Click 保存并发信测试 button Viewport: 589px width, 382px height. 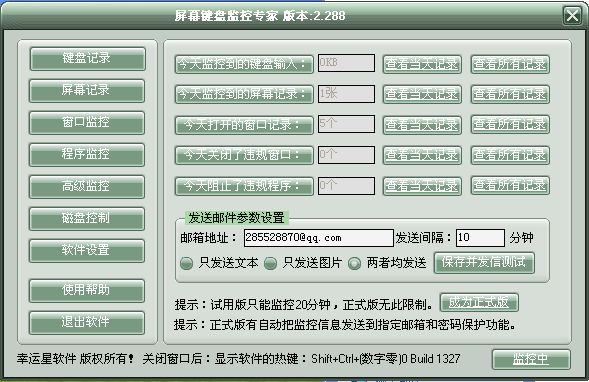(484, 263)
